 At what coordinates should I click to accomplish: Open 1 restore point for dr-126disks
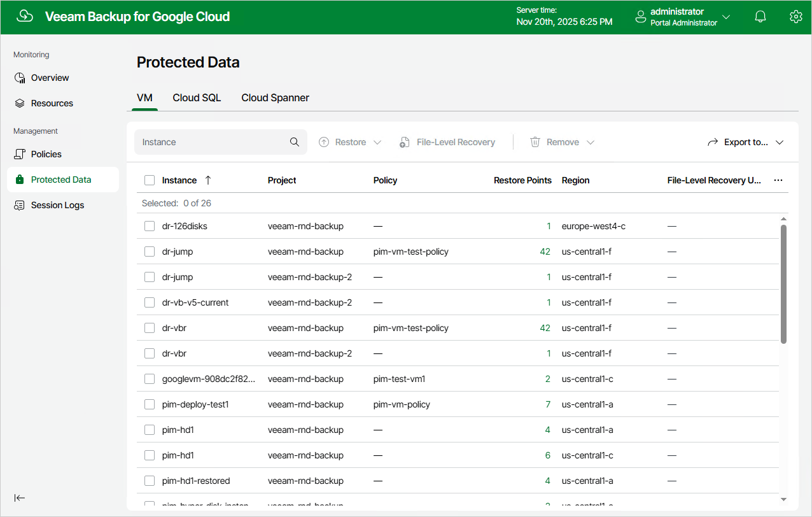(549, 226)
